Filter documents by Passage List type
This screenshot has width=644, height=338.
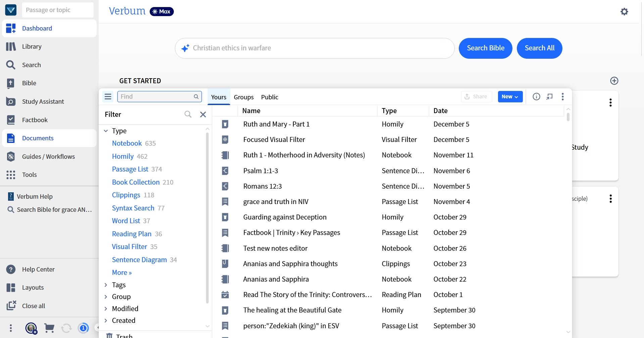(x=130, y=169)
